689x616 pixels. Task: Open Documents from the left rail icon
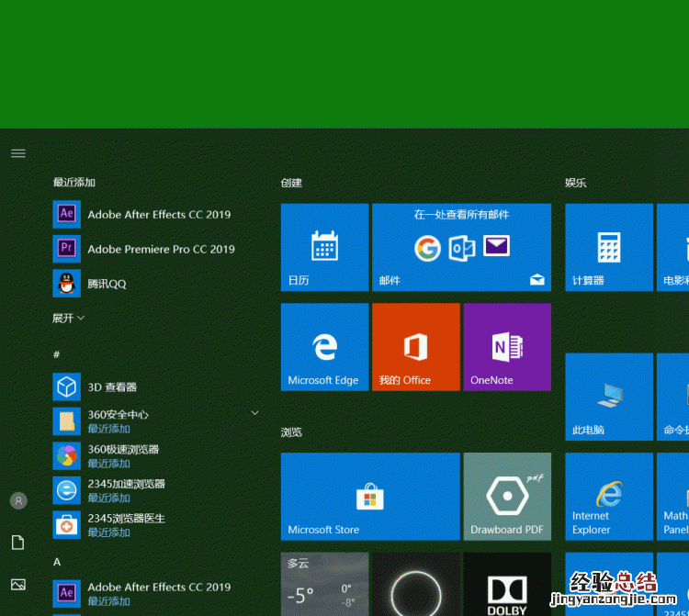18,543
